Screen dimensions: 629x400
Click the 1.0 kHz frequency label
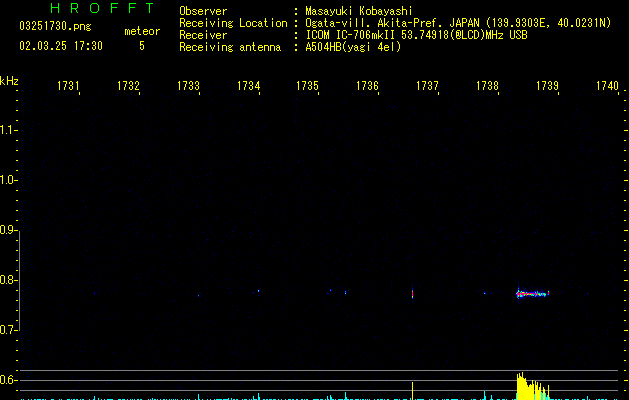(x=8, y=180)
